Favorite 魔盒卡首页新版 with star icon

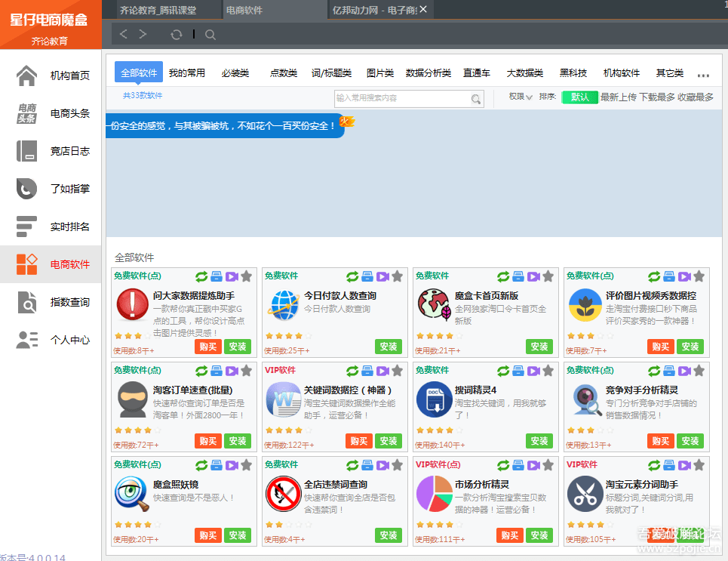click(x=548, y=276)
